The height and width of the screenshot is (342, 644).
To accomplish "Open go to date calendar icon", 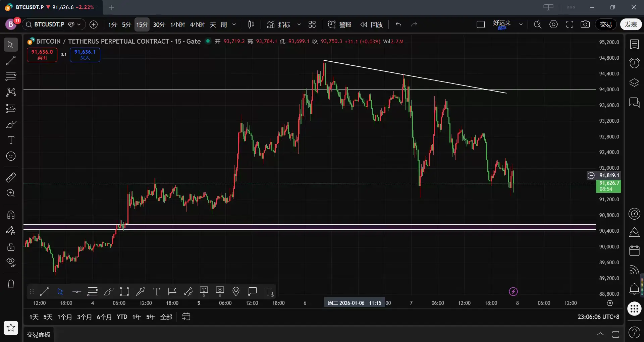I will click(186, 317).
